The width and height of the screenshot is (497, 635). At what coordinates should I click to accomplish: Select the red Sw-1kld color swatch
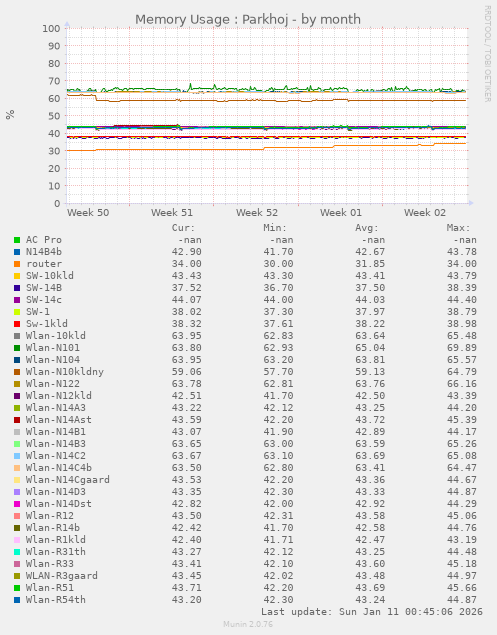pyautogui.click(x=17, y=324)
